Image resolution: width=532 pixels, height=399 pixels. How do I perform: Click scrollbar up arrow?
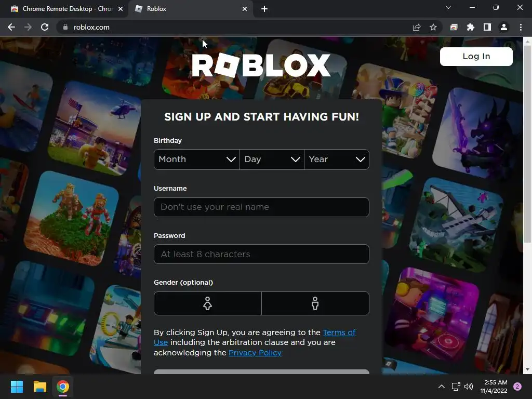click(x=527, y=42)
